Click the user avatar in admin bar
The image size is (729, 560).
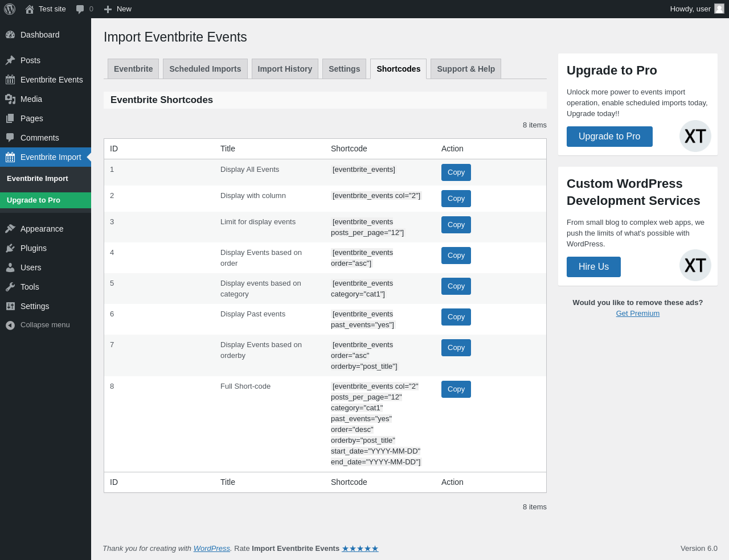[719, 9]
